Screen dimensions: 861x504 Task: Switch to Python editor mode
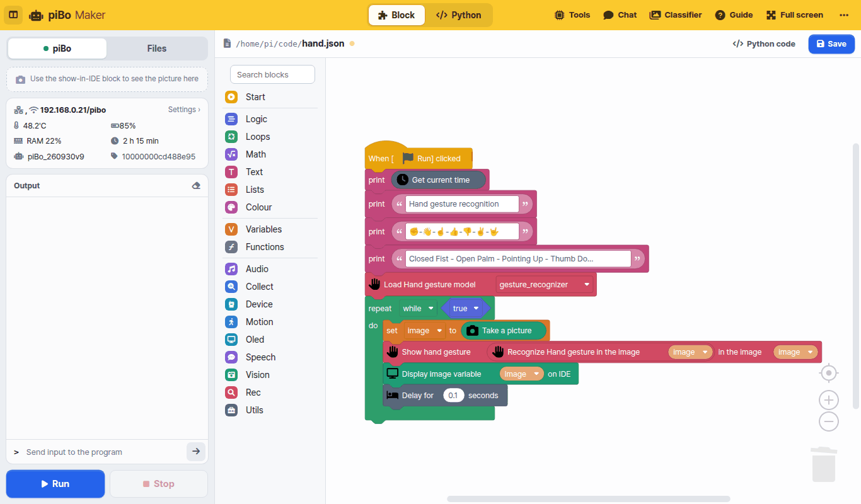pos(459,15)
